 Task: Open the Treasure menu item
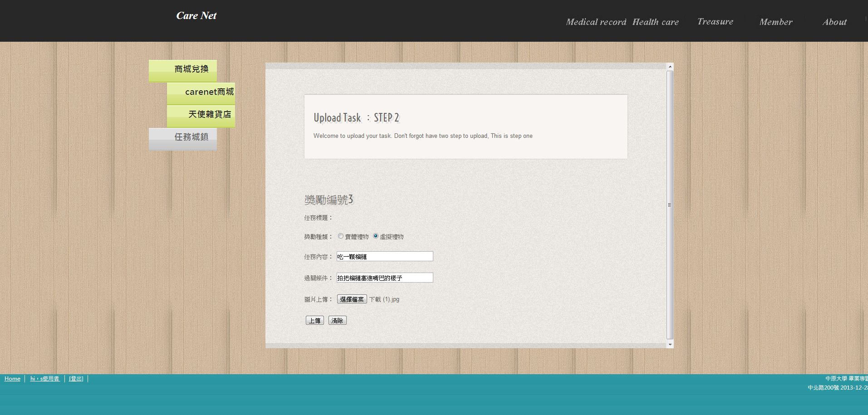pyautogui.click(x=715, y=22)
